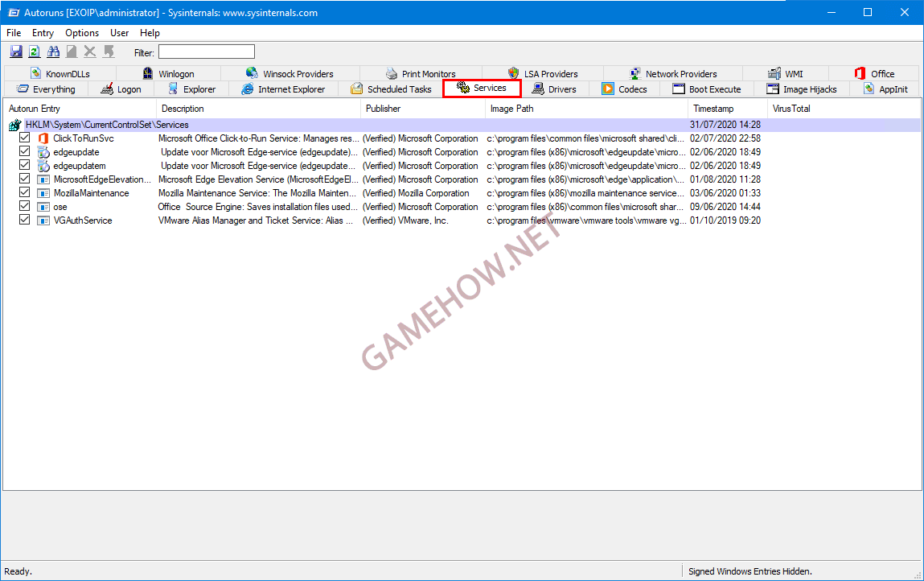The image size is (924, 581).
Task: Click the Refresh toolbar icon
Action: coord(35,52)
